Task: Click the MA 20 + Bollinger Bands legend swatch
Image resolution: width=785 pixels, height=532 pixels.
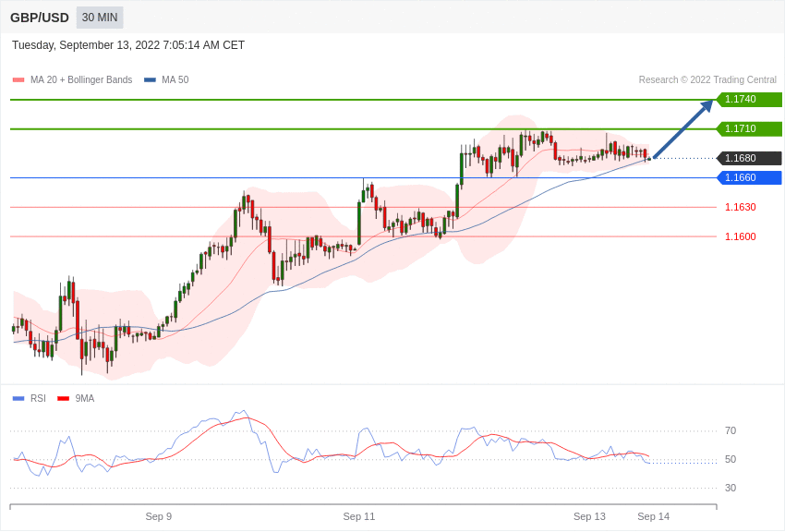Action: click(x=18, y=80)
